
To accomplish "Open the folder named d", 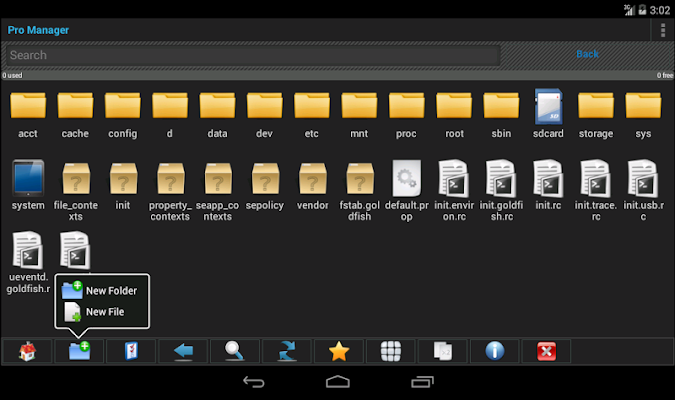I will pyautogui.click(x=170, y=115).
